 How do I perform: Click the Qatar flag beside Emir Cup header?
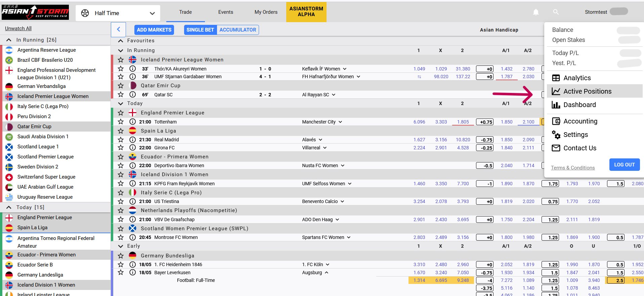click(x=133, y=86)
